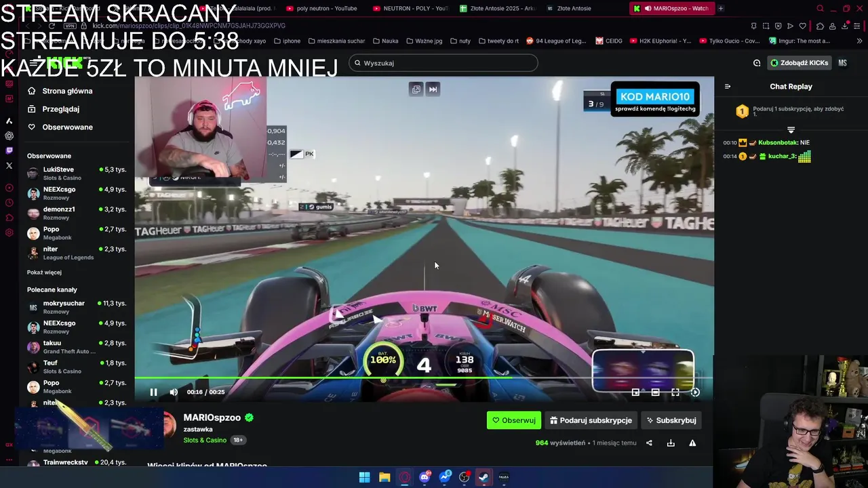Select MARIOspzoo - Watch tab
This screenshot has height=488, width=868.
671,8
